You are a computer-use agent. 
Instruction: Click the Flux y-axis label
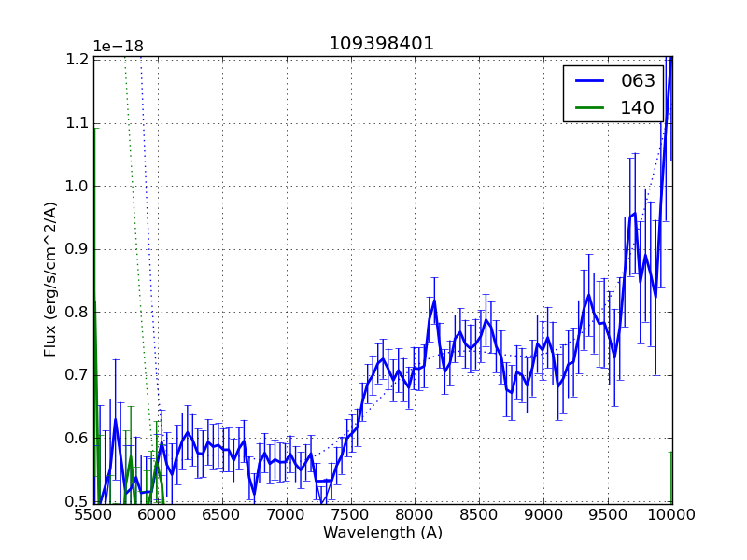tap(51, 279)
